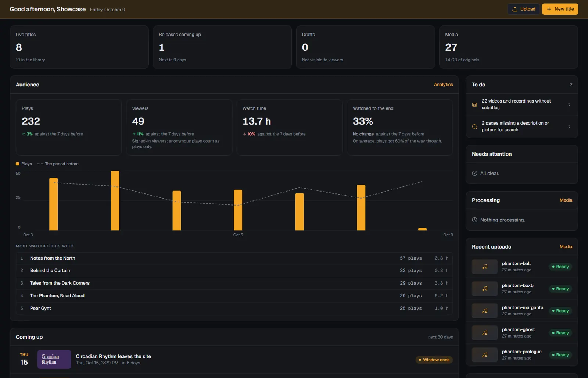Open phantom-ghost audio thumbnail
The image size is (588, 378).
[485, 333]
